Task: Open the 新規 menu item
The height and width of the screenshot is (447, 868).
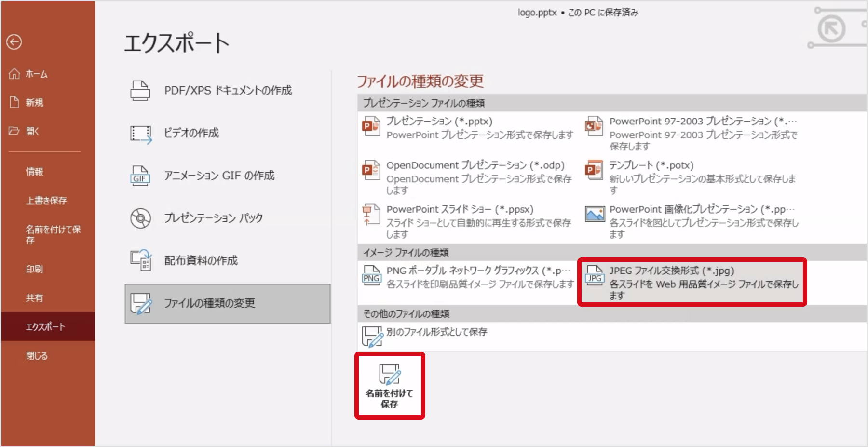Action: (x=34, y=103)
